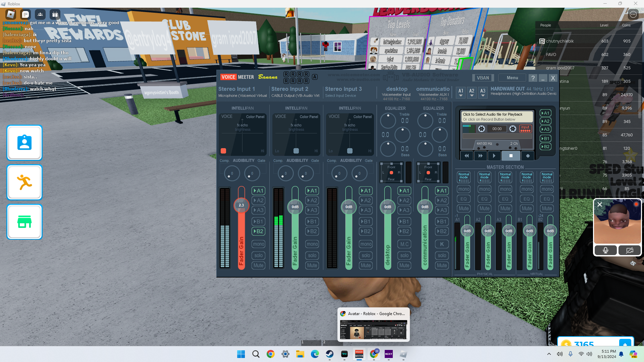The height and width of the screenshot is (362, 644).
Task: Stop the Voicemeeter cassette recorder
Action: point(511,156)
